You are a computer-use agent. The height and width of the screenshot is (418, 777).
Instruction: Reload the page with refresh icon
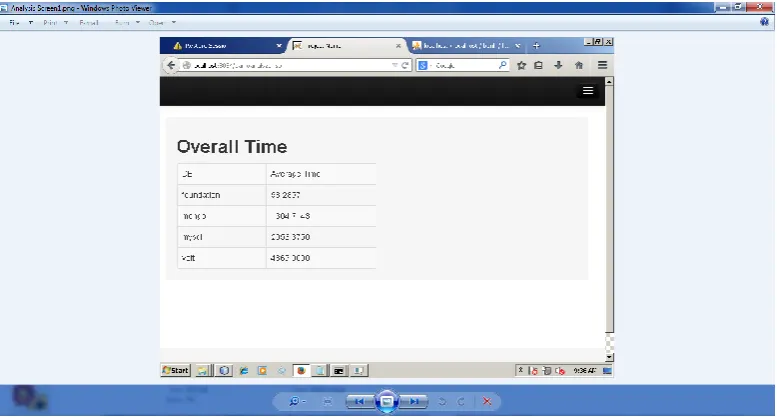click(x=405, y=65)
